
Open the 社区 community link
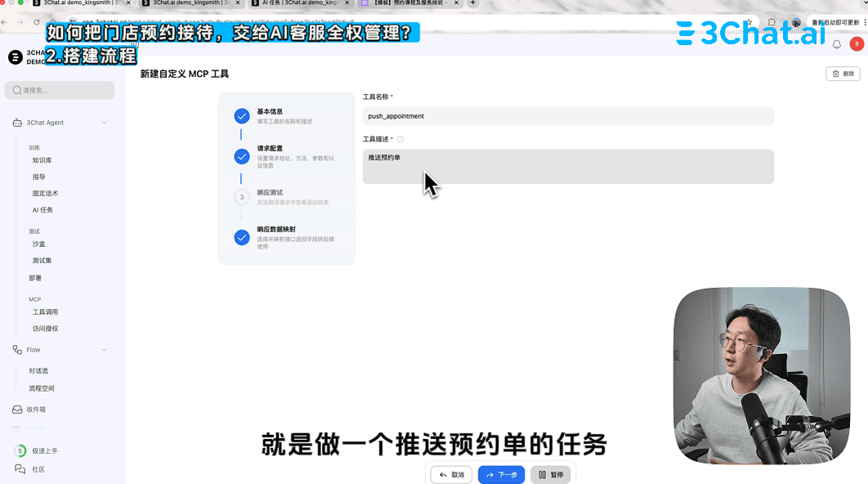click(x=38, y=469)
